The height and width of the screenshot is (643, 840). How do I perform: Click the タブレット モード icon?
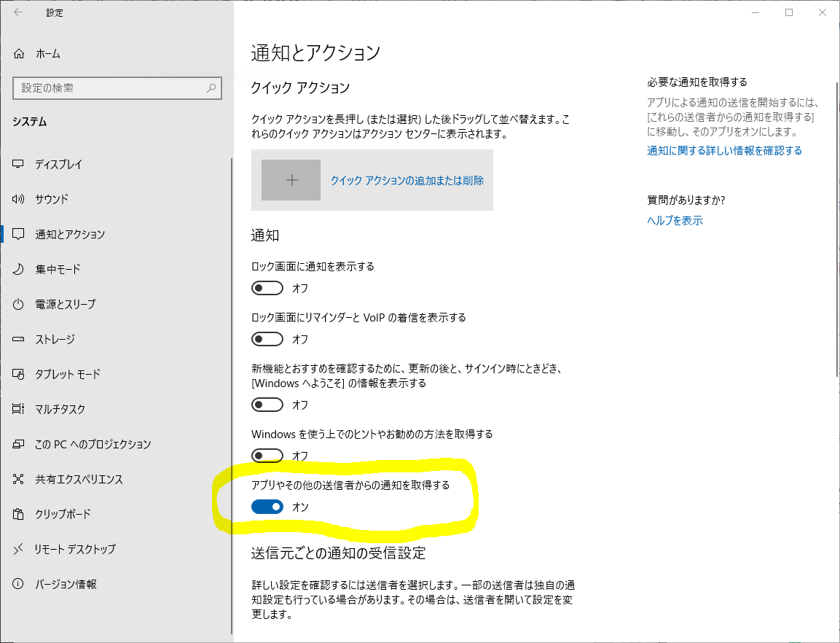pyautogui.click(x=18, y=374)
